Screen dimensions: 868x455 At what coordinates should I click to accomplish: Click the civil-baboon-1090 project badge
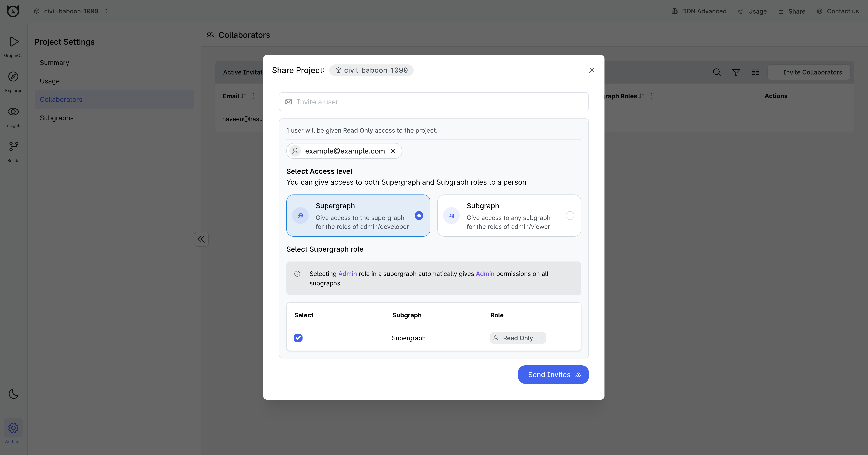click(371, 70)
